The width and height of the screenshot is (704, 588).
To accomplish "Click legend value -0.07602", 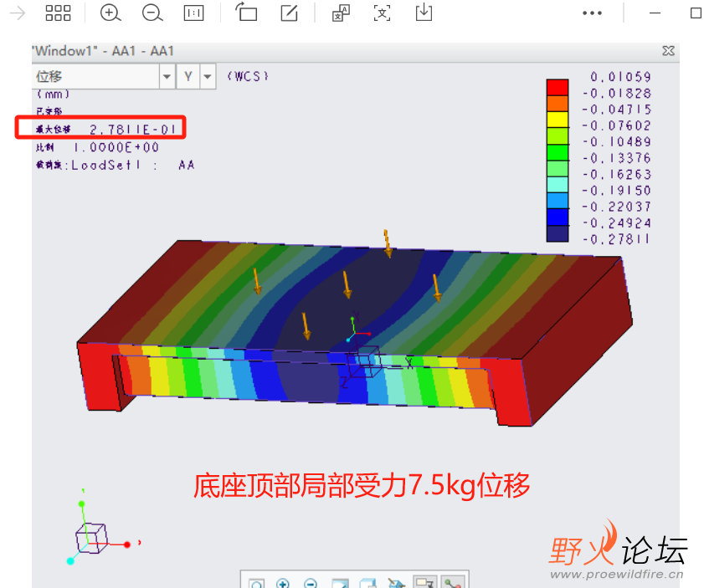I will tap(616, 125).
